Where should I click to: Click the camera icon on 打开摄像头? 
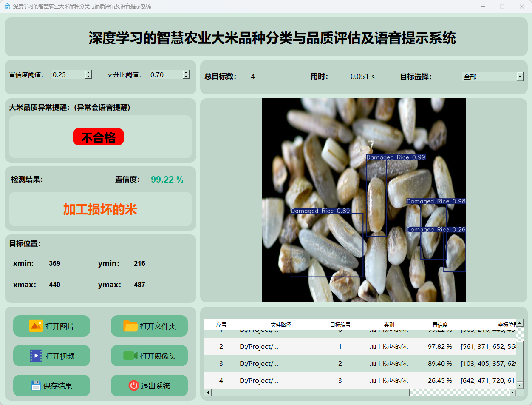(x=130, y=356)
